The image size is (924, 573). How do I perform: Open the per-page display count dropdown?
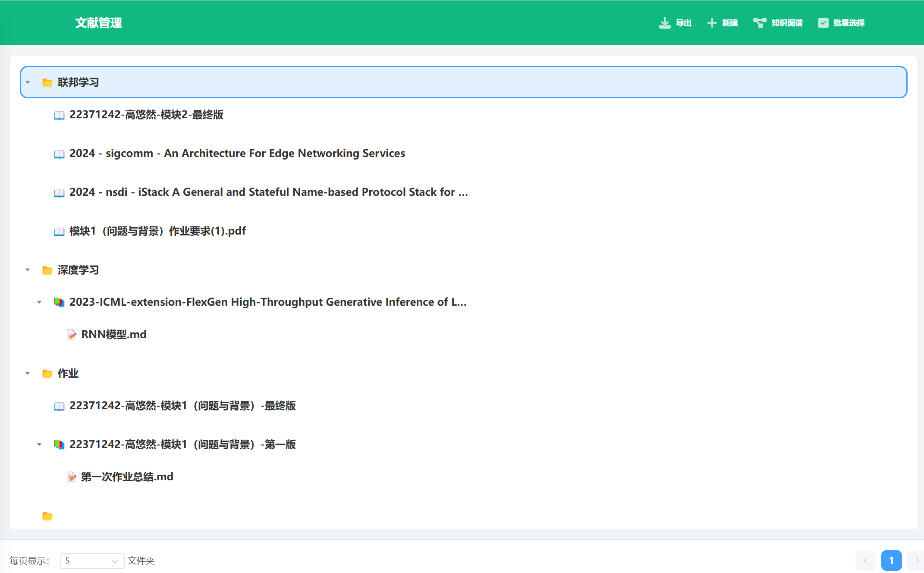(x=92, y=560)
